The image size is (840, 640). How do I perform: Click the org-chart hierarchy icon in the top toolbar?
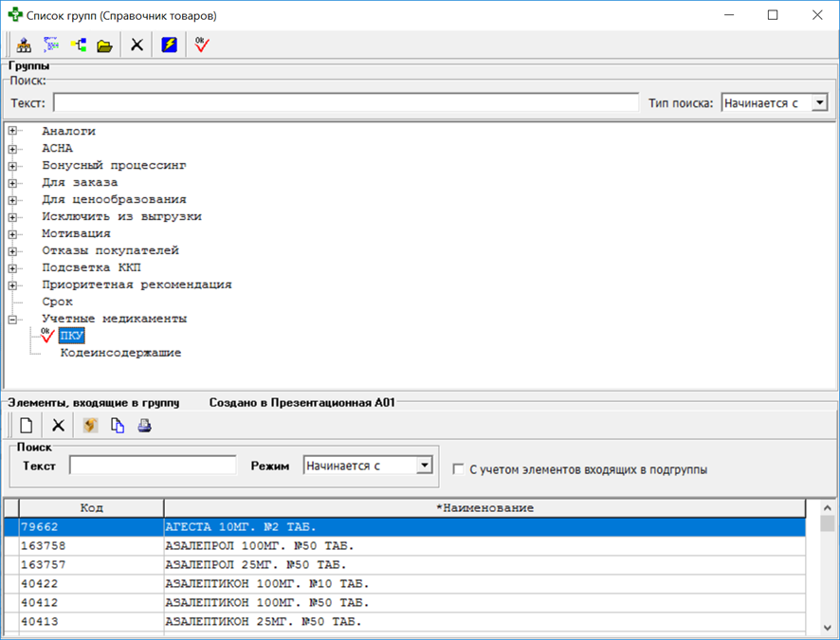pyautogui.click(x=24, y=45)
